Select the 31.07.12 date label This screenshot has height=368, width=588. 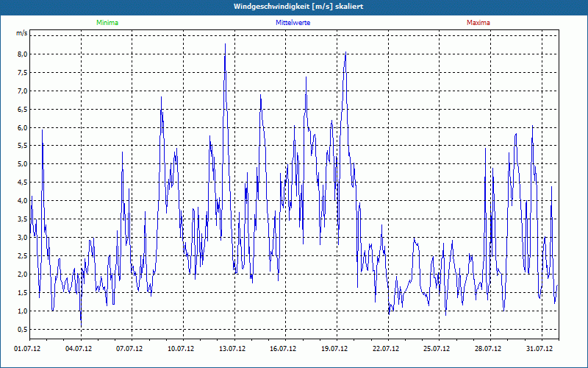coord(539,349)
